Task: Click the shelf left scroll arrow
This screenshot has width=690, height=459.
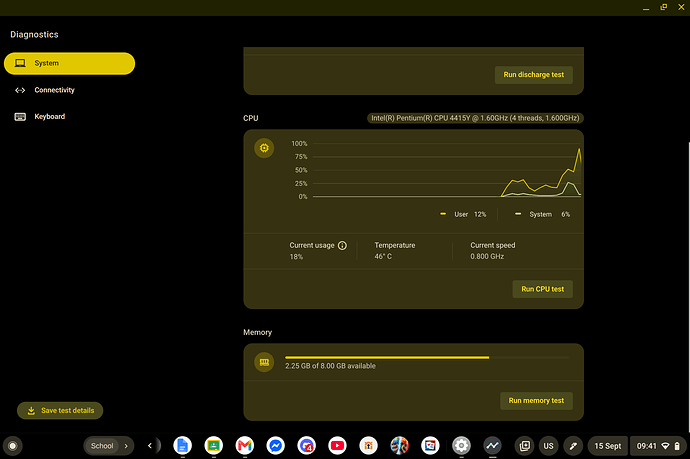Action: coord(150,446)
